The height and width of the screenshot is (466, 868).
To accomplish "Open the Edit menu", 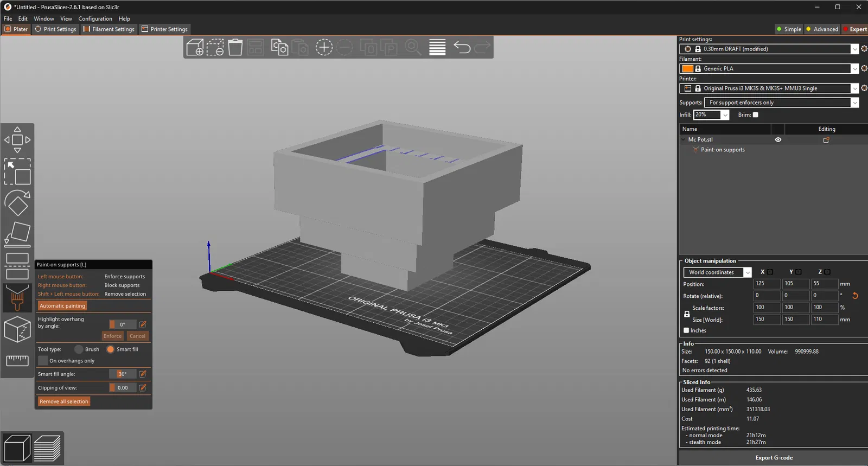I will point(23,18).
